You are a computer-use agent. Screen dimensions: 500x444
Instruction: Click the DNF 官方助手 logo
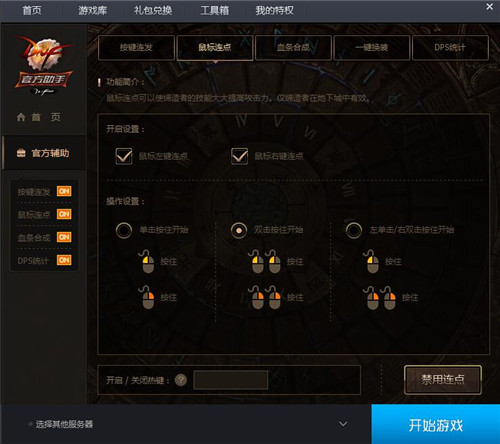[x=43, y=66]
